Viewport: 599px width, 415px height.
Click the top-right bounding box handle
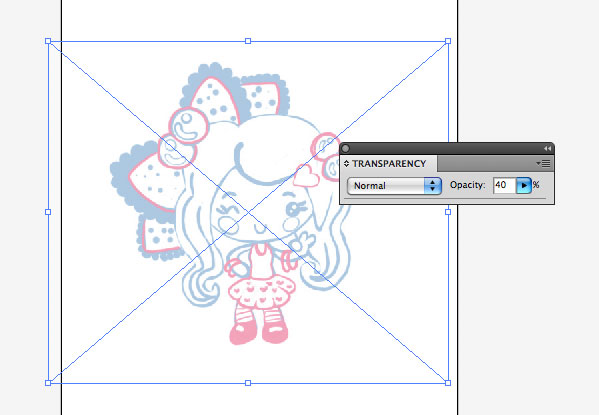[x=448, y=41]
